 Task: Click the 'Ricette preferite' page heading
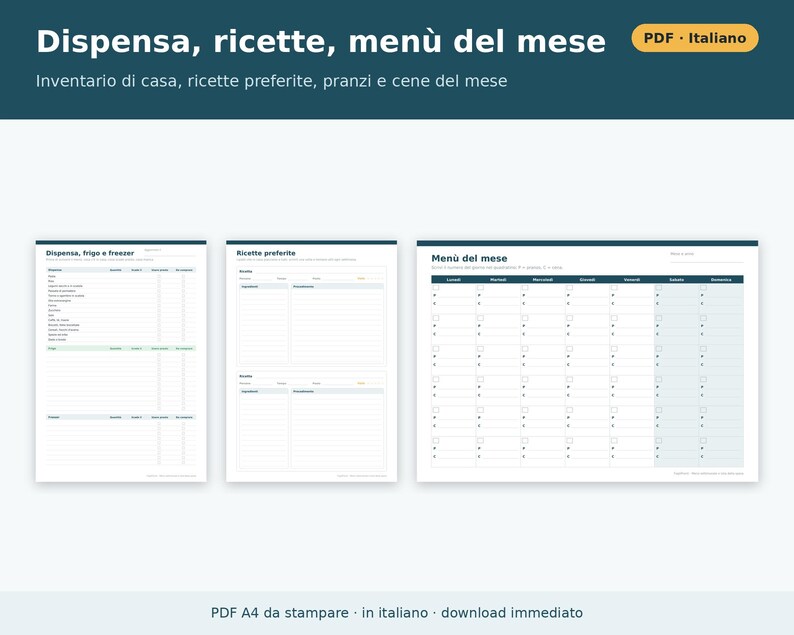pos(266,253)
